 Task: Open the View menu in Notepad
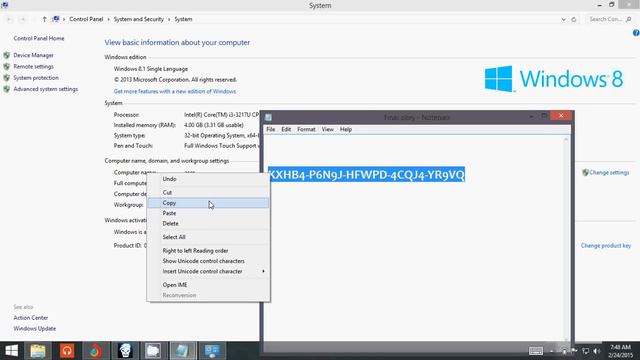click(x=327, y=129)
